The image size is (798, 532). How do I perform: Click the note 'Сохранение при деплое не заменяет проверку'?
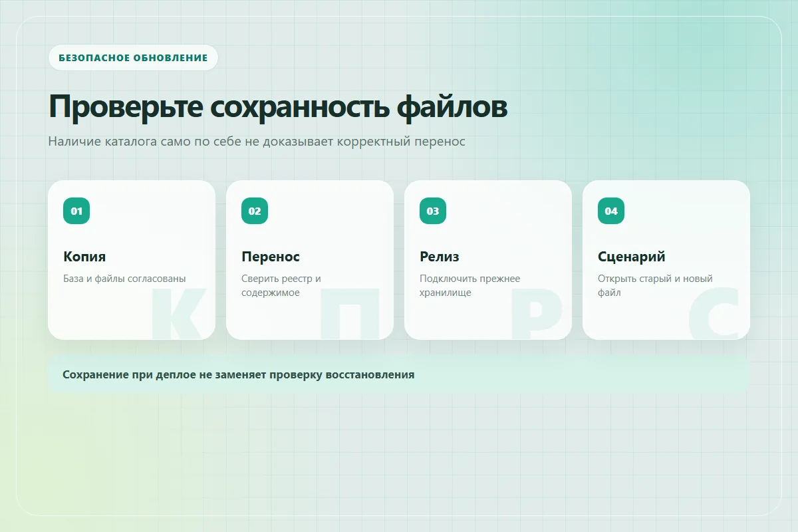(399, 374)
